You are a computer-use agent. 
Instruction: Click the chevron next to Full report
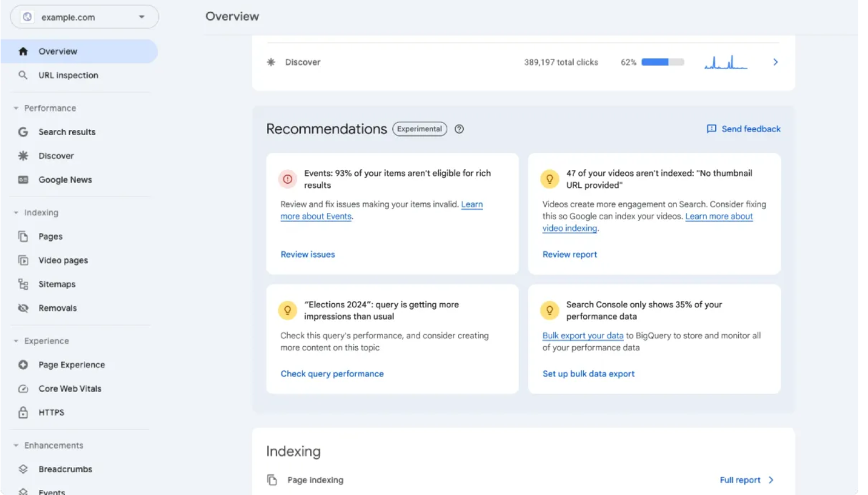(x=771, y=480)
